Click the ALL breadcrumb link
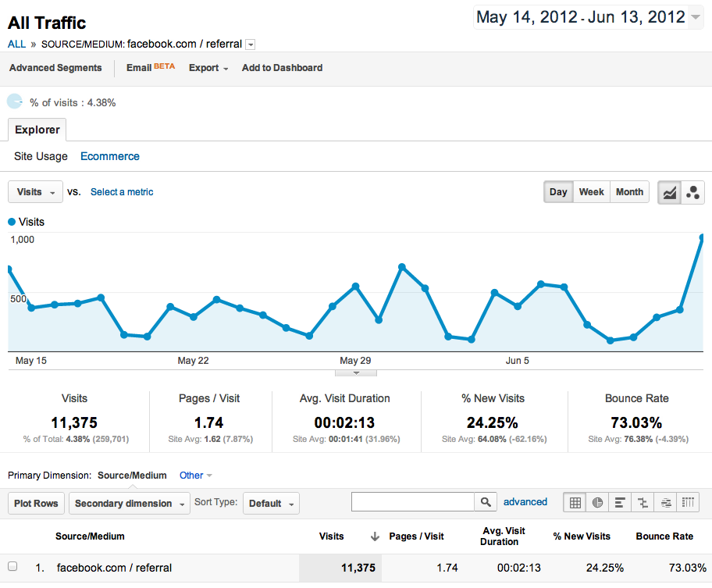The height and width of the screenshot is (588, 712). pyautogui.click(x=17, y=45)
